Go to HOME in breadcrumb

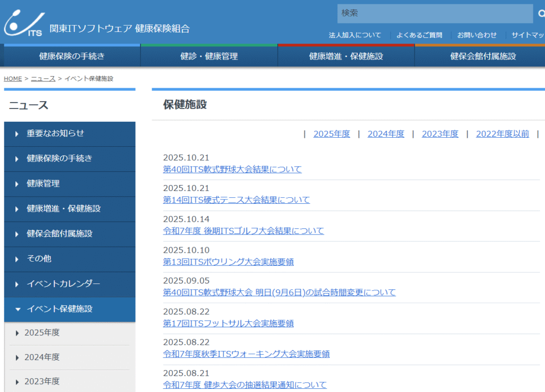13,79
